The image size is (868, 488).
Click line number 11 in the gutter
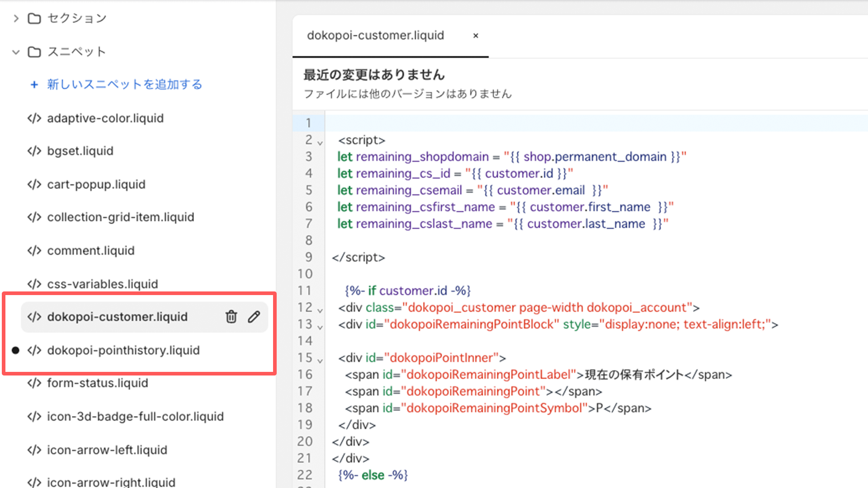click(305, 291)
